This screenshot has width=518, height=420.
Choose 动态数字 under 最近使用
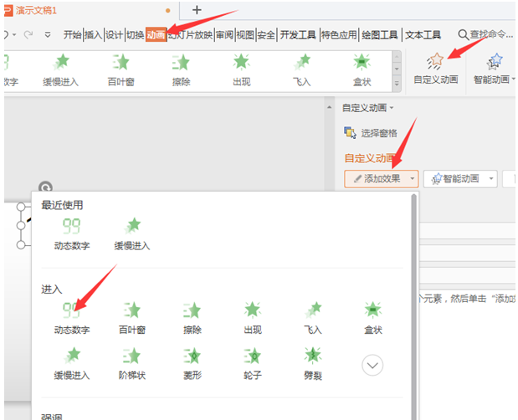(72, 233)
